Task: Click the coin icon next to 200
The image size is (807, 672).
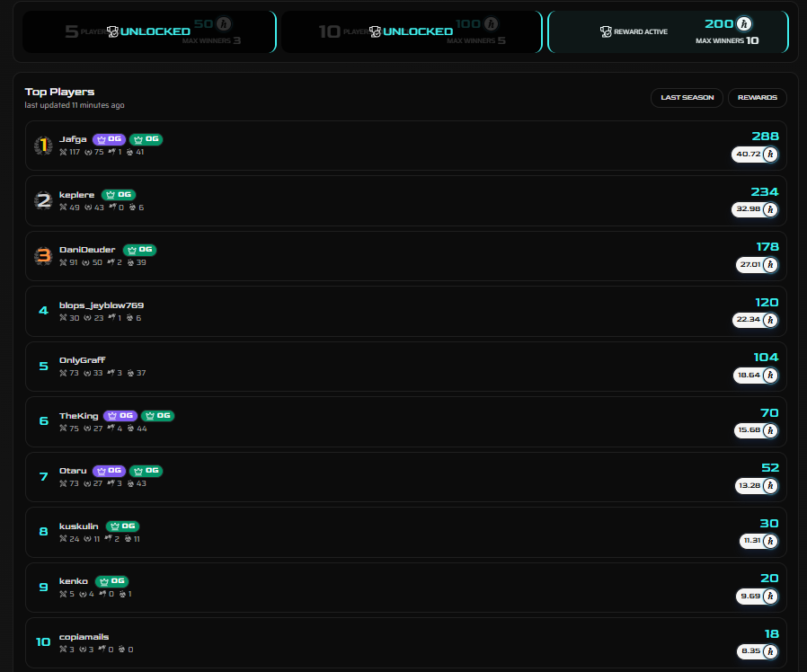Action: 744,23
